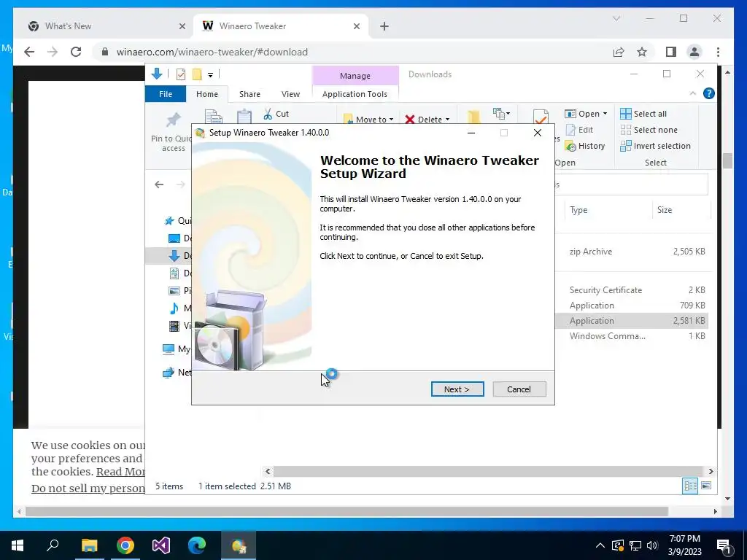Screen dimensions: 747x560
Task: Switch to What's New Chrome tab
Action: coord(104,26)
